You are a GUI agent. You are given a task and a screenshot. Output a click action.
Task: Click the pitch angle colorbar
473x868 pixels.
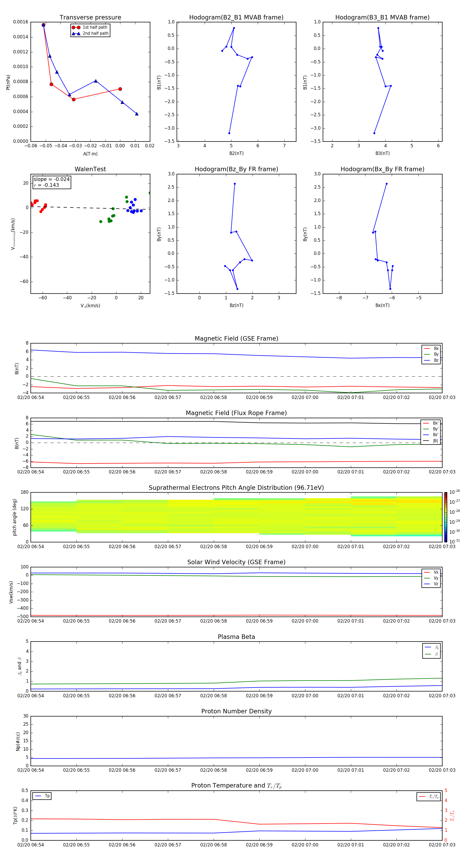point(446,517)
